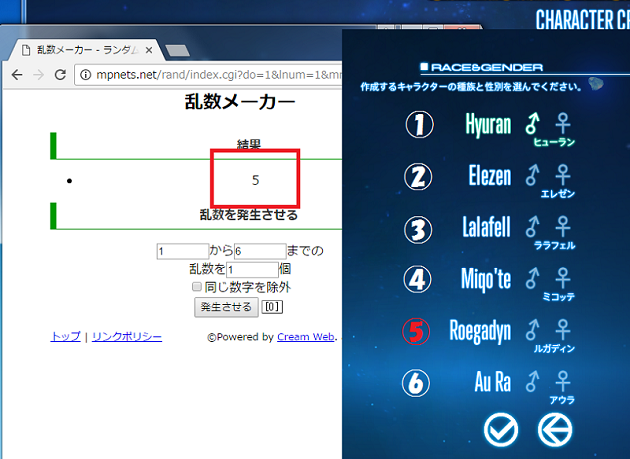Pick the male icon for Lalafell
The width and height of the screenshot is (630, 459).
point(532,226)
